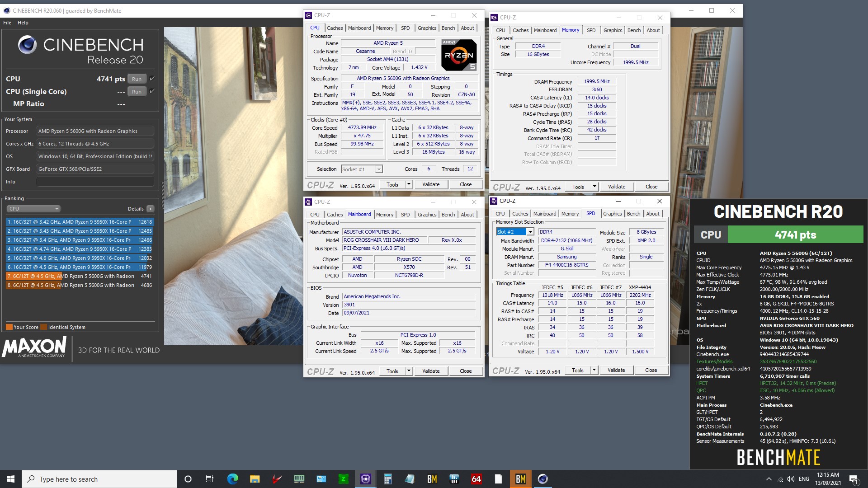Image resolution: width=868 pixels, height=488 pixels.
Task: Click title bar icon of CPU-Z CPU-tab window
Action: point(309,15)
